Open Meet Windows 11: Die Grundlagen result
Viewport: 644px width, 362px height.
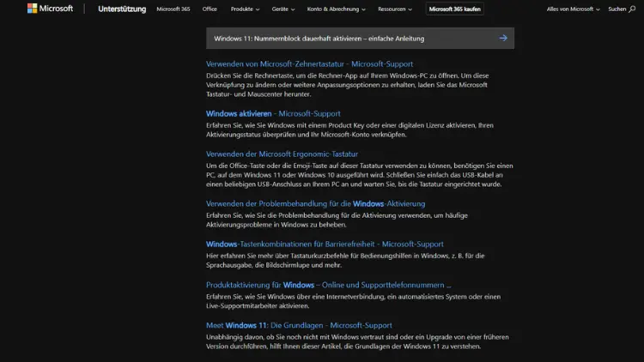pos(299,325)
